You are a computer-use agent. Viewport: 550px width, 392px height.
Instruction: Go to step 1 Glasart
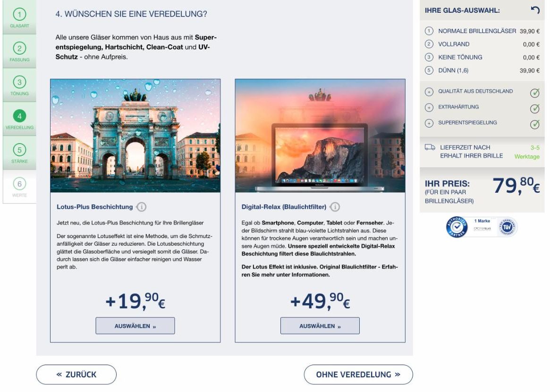[x=20, y=17]
